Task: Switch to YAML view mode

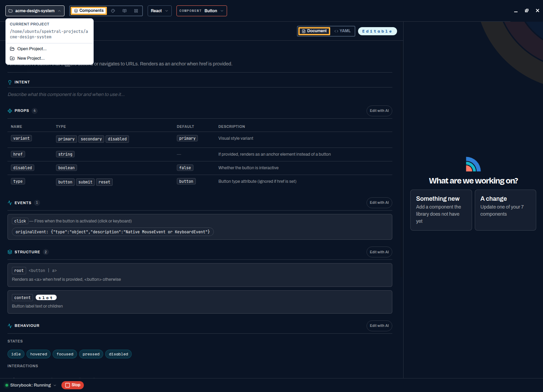Action: [342, 31]
